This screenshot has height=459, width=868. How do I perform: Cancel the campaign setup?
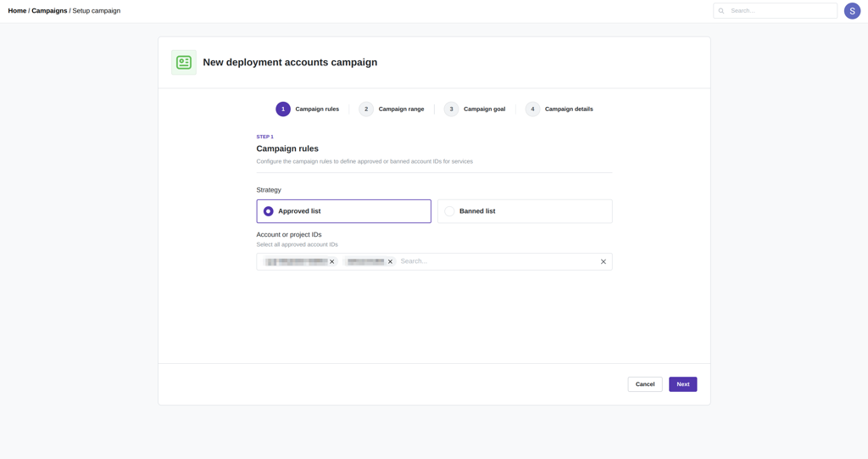pos(645,384)
